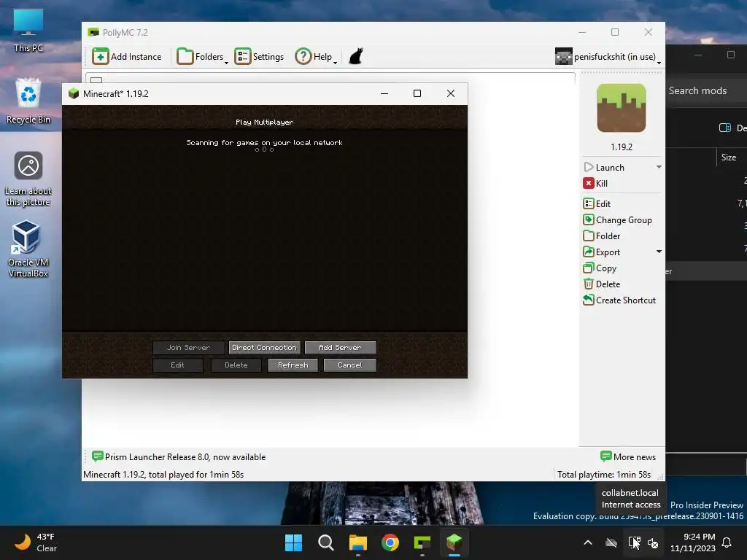Viewport: 747px width, 560px height.
Task: Open the Folders menu in PollyMC
Action: [202, 57]
